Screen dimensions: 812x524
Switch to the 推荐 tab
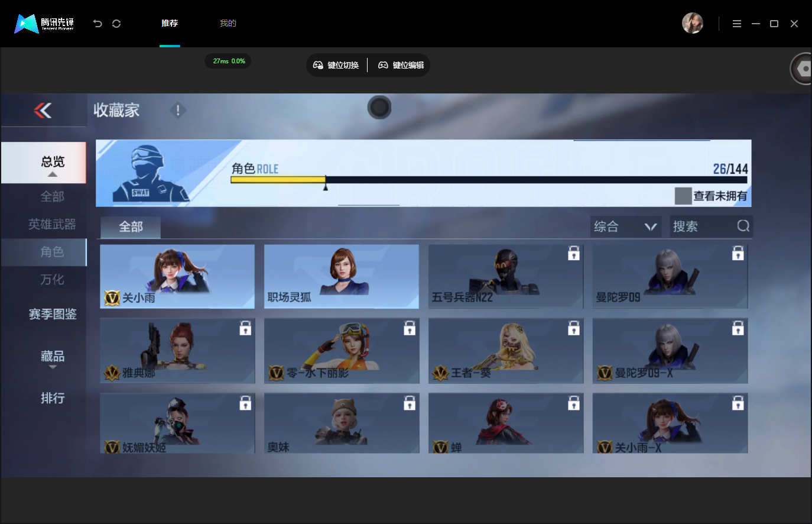click(170, 24)
